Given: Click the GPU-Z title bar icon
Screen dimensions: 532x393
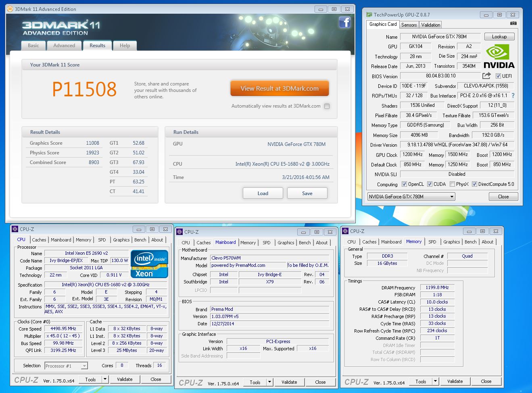Looking at the screenshot, I should click(369, 15).
